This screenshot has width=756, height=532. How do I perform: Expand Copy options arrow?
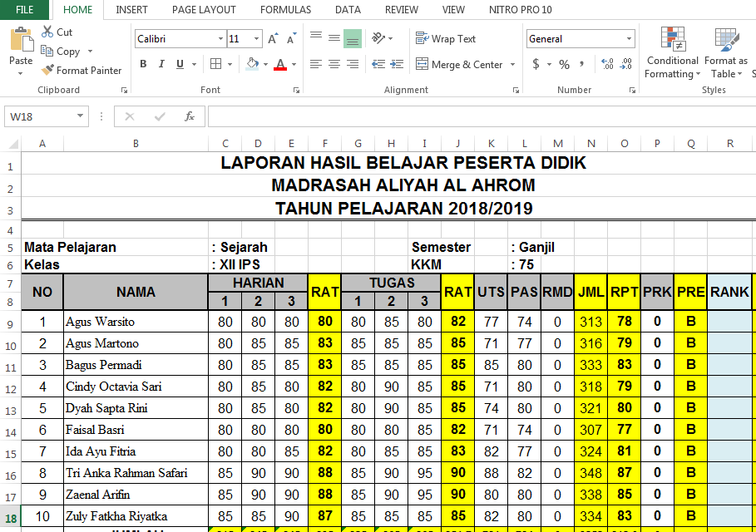tap(90, 51)
